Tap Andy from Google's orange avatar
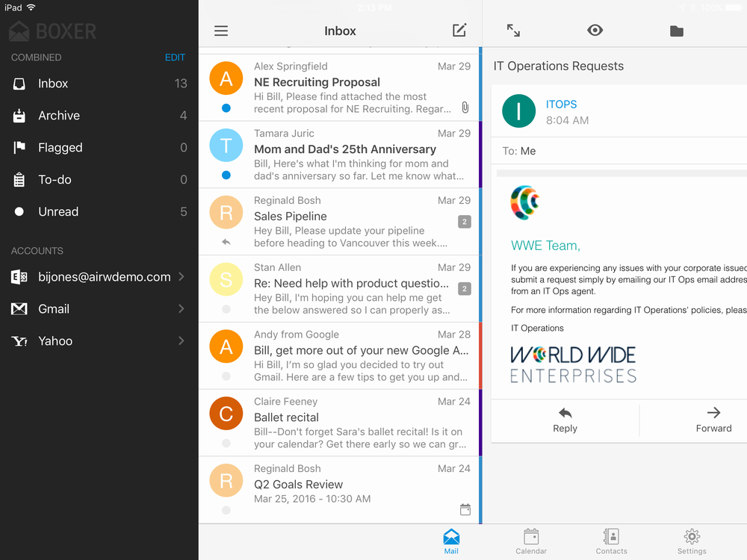The width and height of the screenshot is (747, 560). click(x=226, y=346)
